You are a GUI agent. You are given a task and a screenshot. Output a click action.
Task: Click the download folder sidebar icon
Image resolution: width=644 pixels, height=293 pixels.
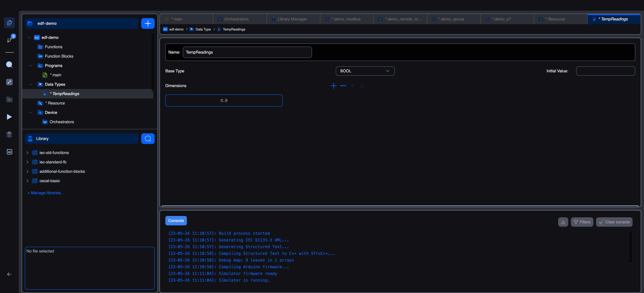pyautogui.click(x=9, y=99)
